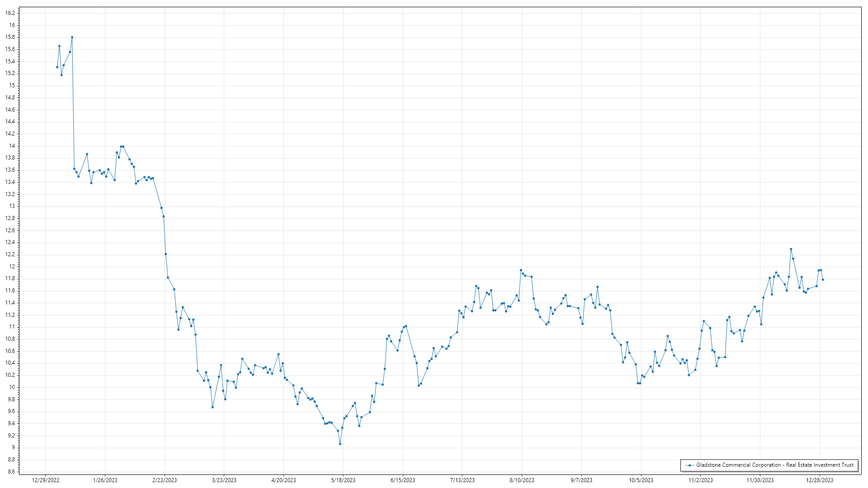The width and height of the screenshot is (868, 488).
Task: Click the lowest data point near 9.05
Action: coord(340,444)
